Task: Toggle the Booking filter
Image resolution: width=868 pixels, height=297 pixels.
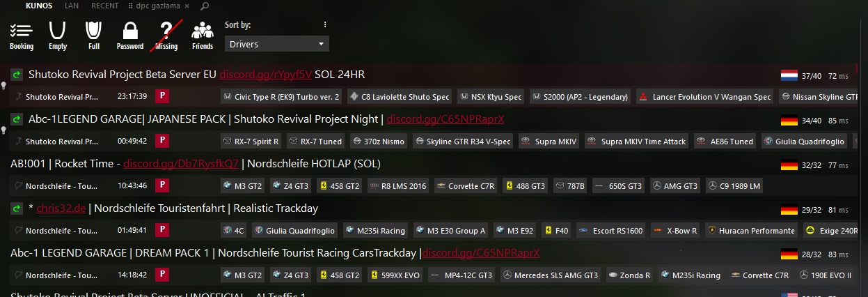Action: (22, 36)
